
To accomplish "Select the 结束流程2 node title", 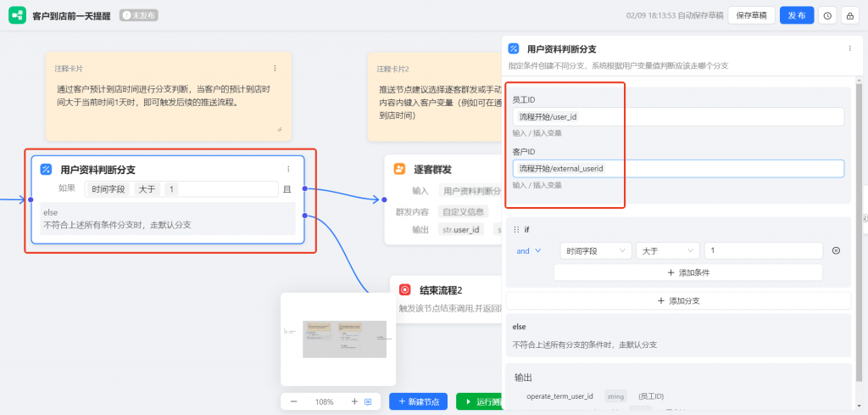I will coord(441,289).
